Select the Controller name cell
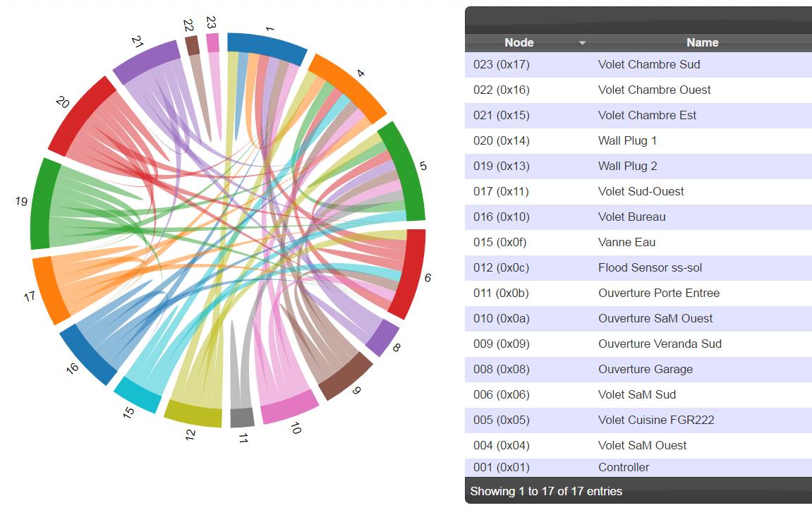The image size is (812, 527). (x=624, y=467)
